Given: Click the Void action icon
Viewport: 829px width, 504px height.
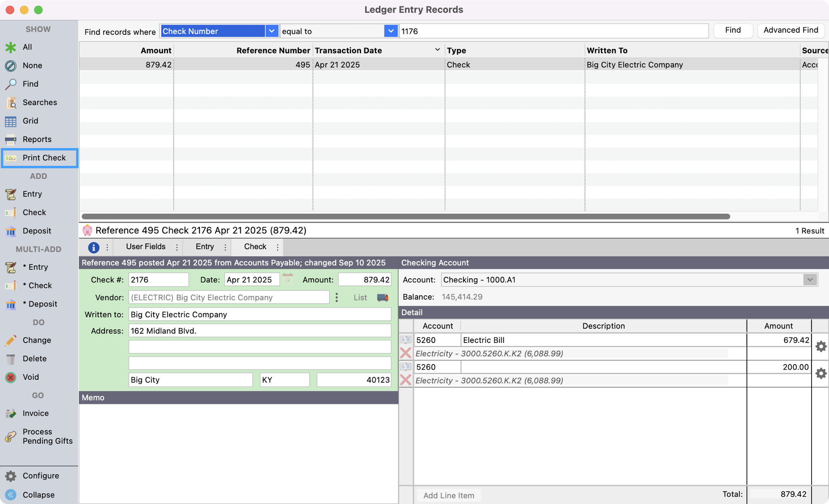Looking at the screenshot, I should [11, 377].
